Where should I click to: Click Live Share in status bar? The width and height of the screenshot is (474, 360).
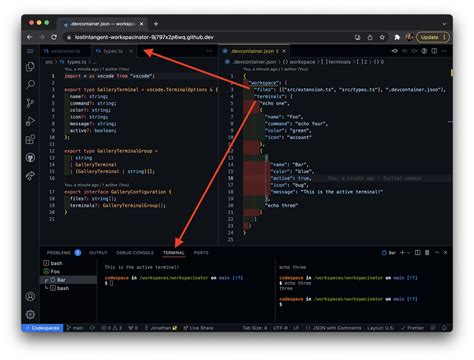click(198, 328)
